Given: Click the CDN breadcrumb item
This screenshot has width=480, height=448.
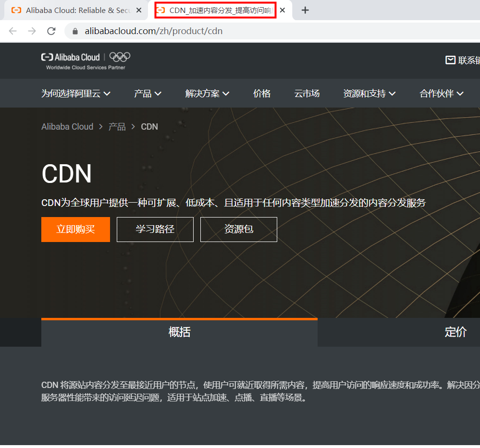Looking at the screenshot, I should coord(149,127).
